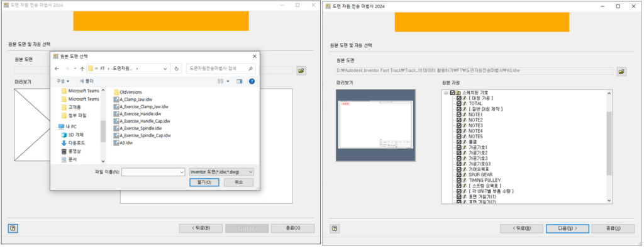The height and width of the screenshot is (248, 644).
Task: Expand the address bar history dropdown chevron
Action: pos(165,69)
